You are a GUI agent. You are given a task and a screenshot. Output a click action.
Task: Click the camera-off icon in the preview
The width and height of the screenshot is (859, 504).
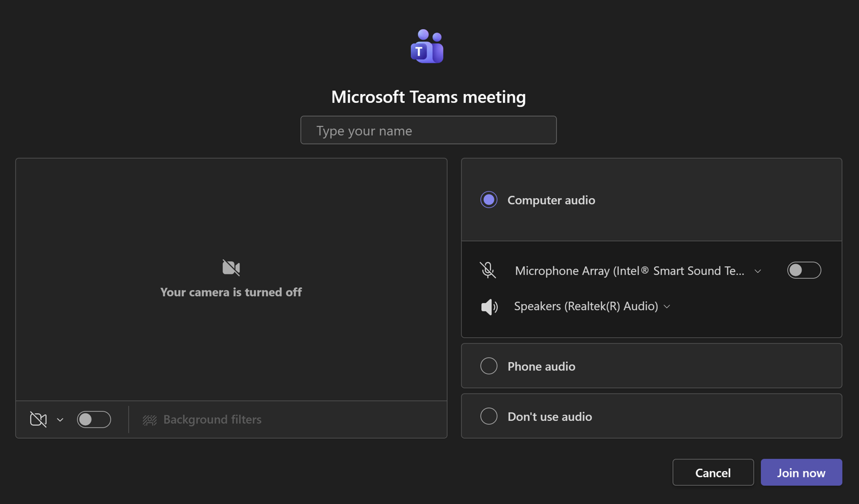point(231,267)
